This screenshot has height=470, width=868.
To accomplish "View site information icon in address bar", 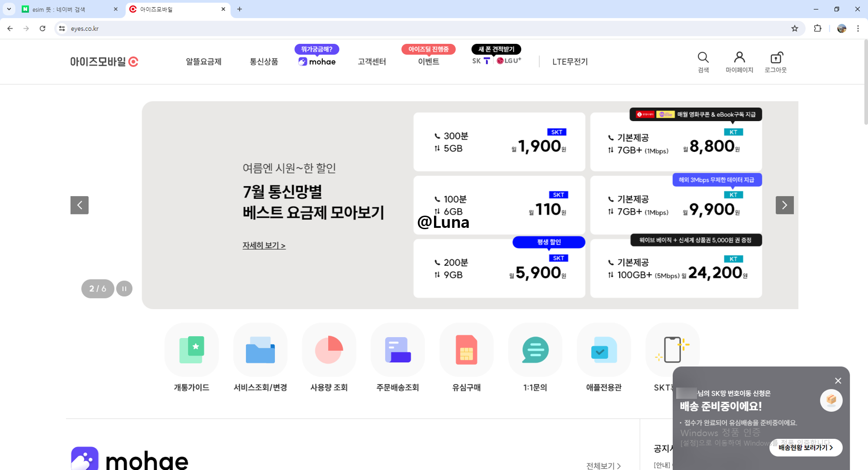I will point(62,28).
